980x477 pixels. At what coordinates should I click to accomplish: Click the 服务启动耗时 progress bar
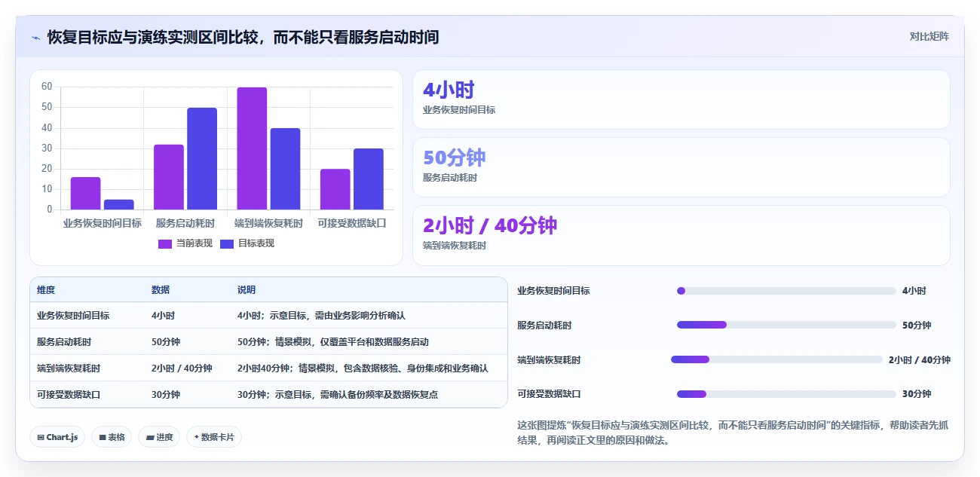(786, 325)
